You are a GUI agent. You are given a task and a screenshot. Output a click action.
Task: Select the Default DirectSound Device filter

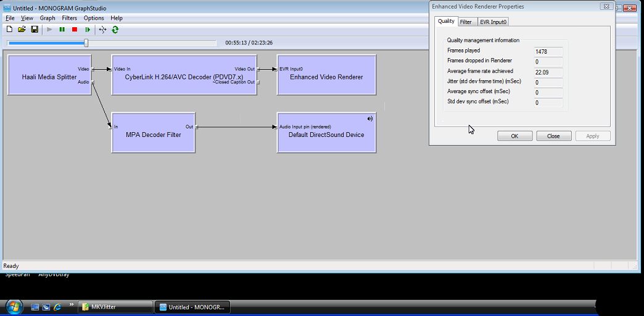point(326,133)
